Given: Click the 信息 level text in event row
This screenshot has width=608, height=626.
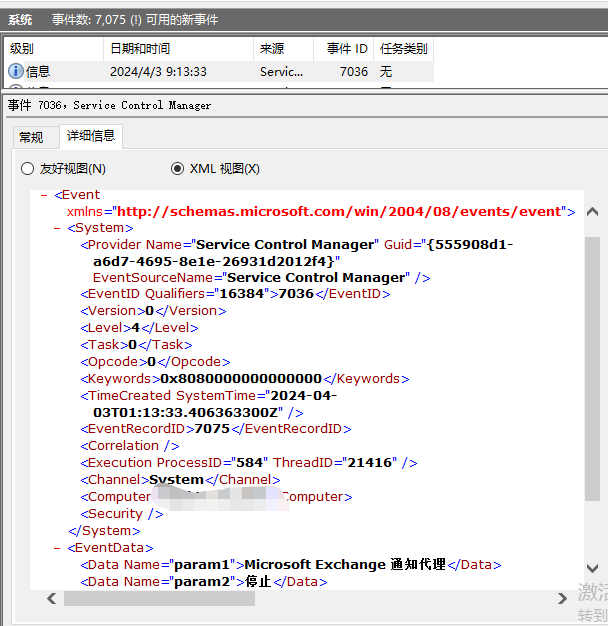Looking at the screenshot, I should (x=38, y=72).
